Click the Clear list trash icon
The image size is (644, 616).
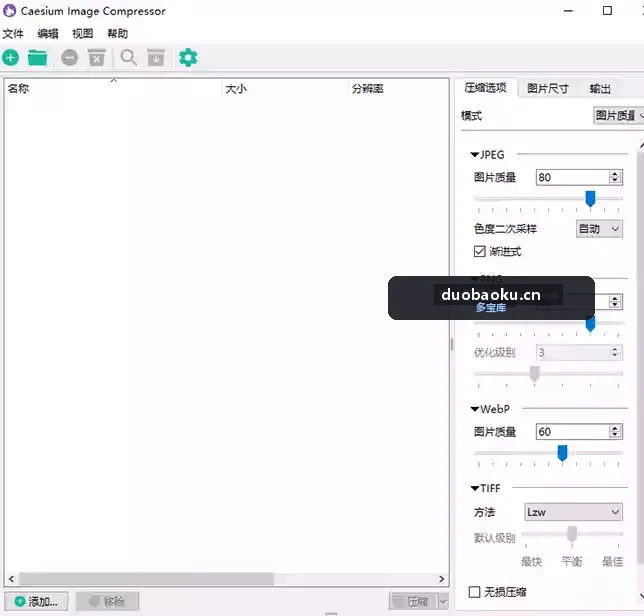coord(97,58)
